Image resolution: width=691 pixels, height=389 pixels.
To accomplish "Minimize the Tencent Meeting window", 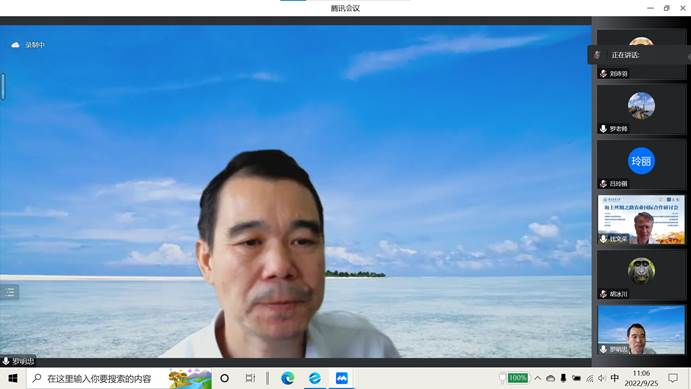I will (x=650, y=8).
